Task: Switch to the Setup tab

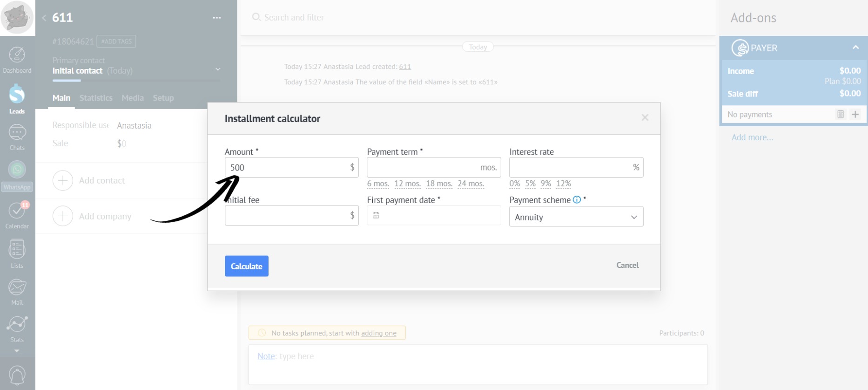Action: point(163,98)
